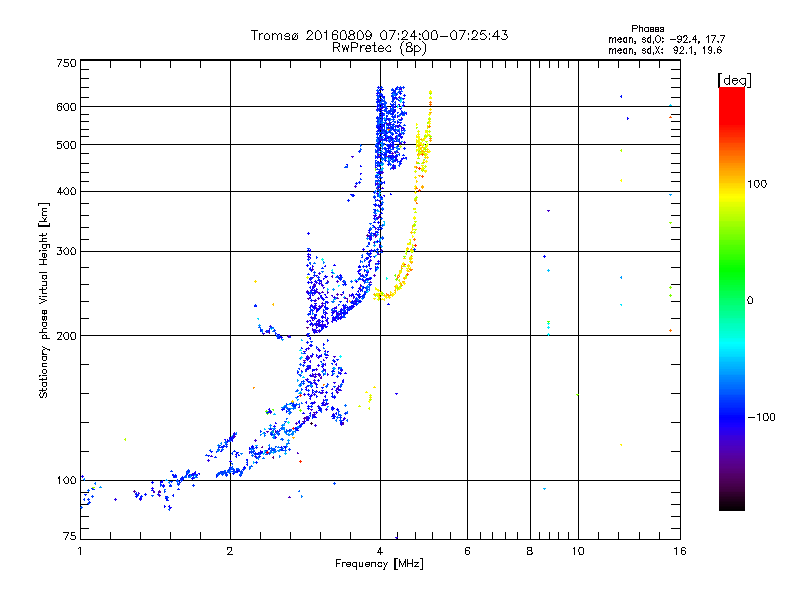Click the x-axis tick label '16'

click(x=680, y=551)
